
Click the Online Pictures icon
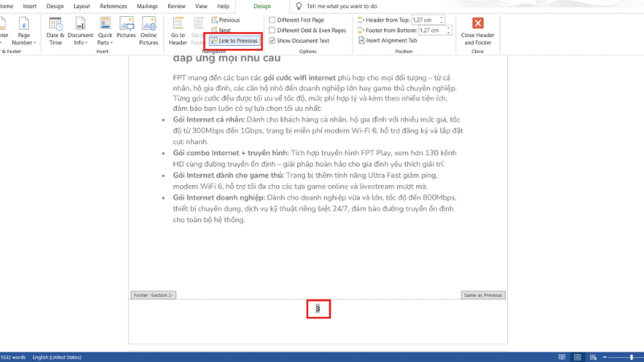coord(149,29)
